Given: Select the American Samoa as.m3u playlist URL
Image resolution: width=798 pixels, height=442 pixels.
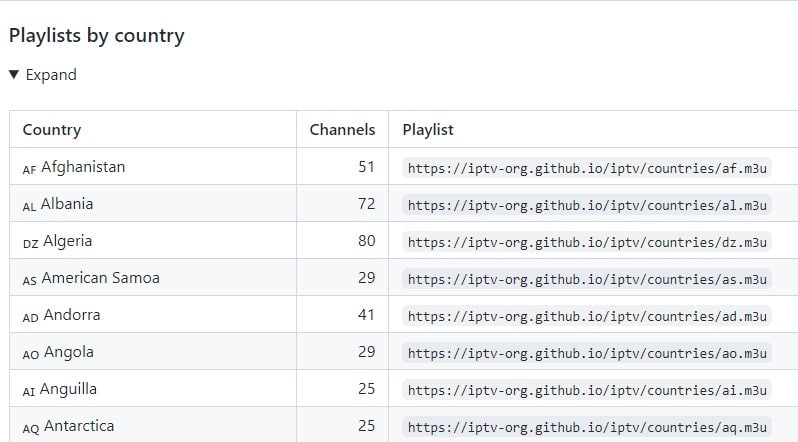Looking at the screenshot, I should point(587,279).
